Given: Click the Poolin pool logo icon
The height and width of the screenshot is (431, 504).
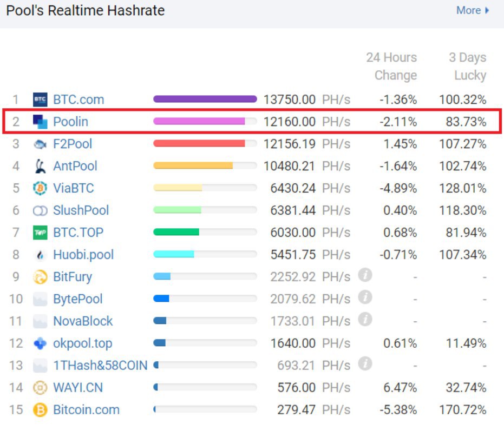Looking at the screenshot, I should [x=40, y=122].
